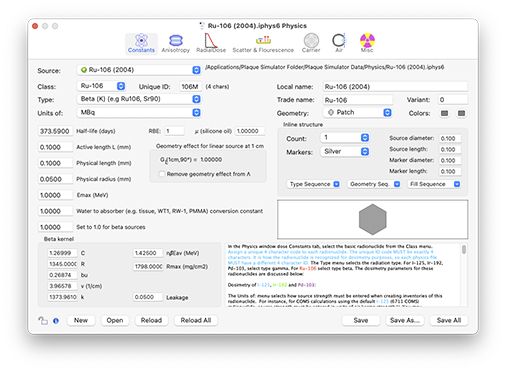Click the Marker diameter field

[x=450, y=160]
